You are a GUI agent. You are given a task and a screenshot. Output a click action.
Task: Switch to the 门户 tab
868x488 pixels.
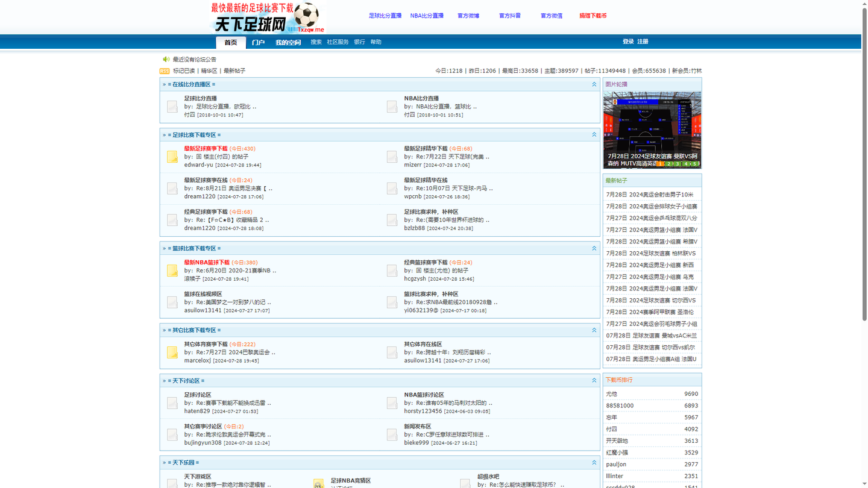[x=258, y=42]
